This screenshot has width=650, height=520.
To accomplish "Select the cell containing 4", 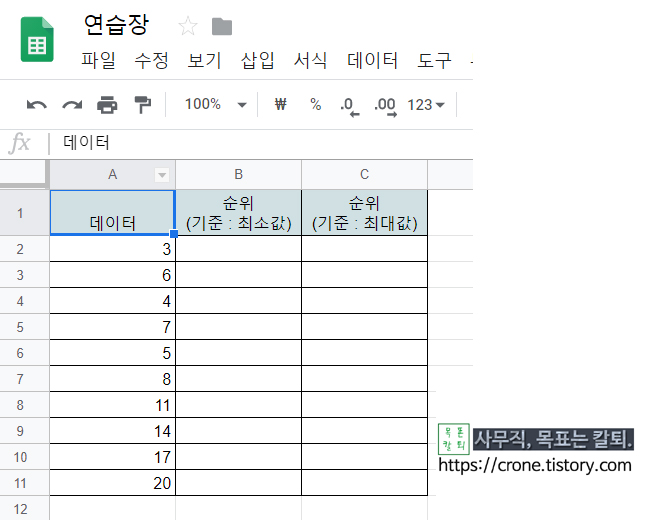I will click(x=112, y=301).
